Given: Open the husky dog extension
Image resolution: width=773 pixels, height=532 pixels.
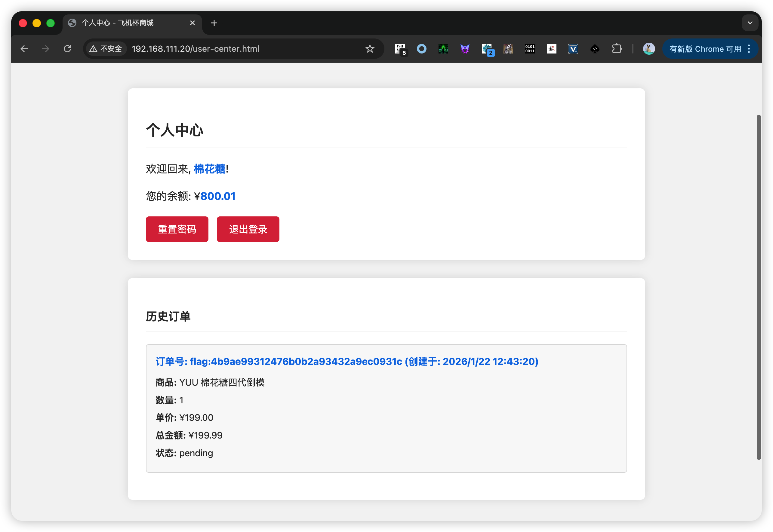Looking at the screenshot, I should 508,49.
